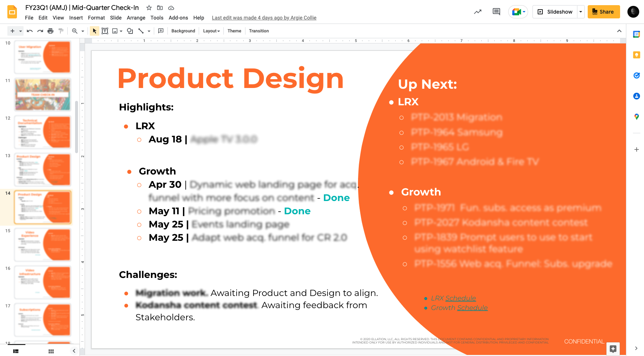Viewport: 644px width, 356px height.
Task: Open the Help menu
Action: pyautogui.click(x=199, y=18)
